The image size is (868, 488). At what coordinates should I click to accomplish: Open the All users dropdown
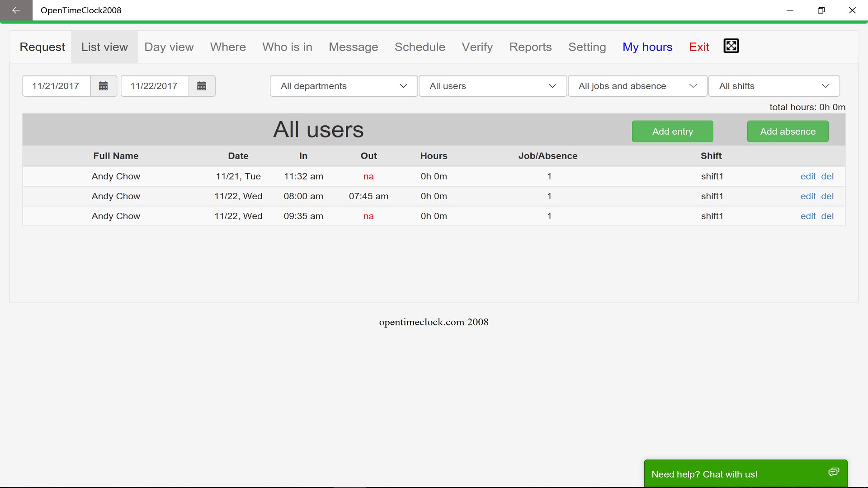coord(492,86)
